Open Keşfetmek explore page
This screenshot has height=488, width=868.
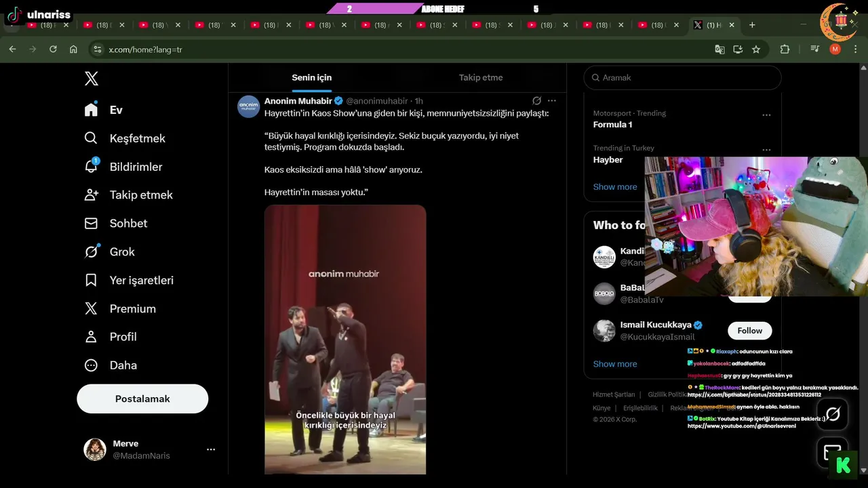[125, 138]
